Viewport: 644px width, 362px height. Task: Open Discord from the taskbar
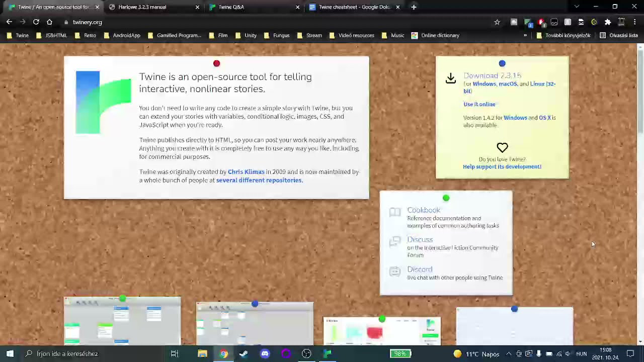coord(265,353)
